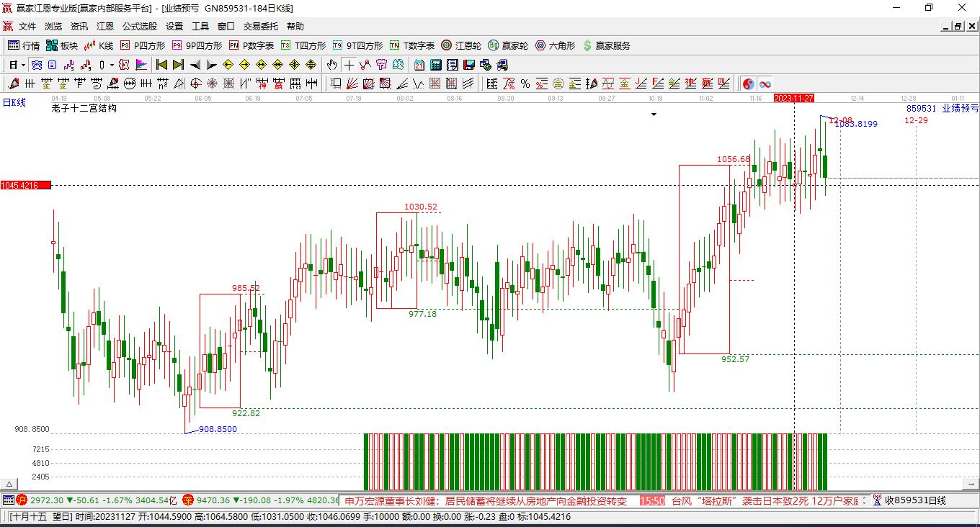This screenshot has width=980, height=527.
Task: Click the 日K线 label
Action: (14, 103)
